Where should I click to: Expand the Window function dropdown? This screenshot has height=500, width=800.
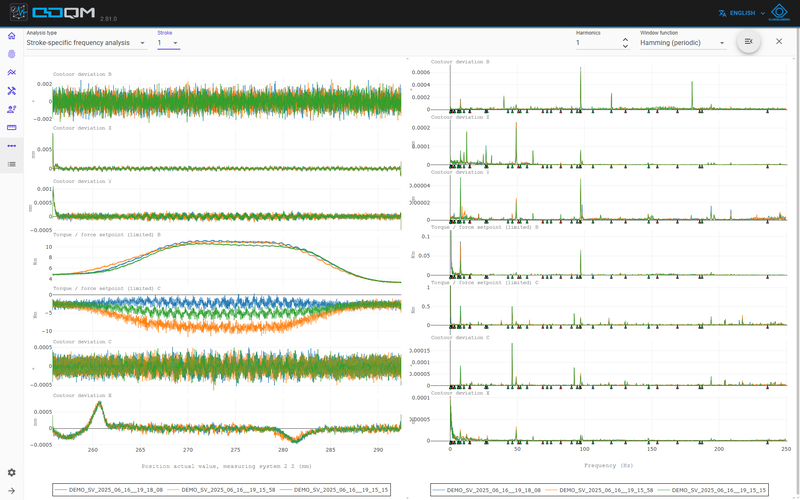(x=683, y=43)
